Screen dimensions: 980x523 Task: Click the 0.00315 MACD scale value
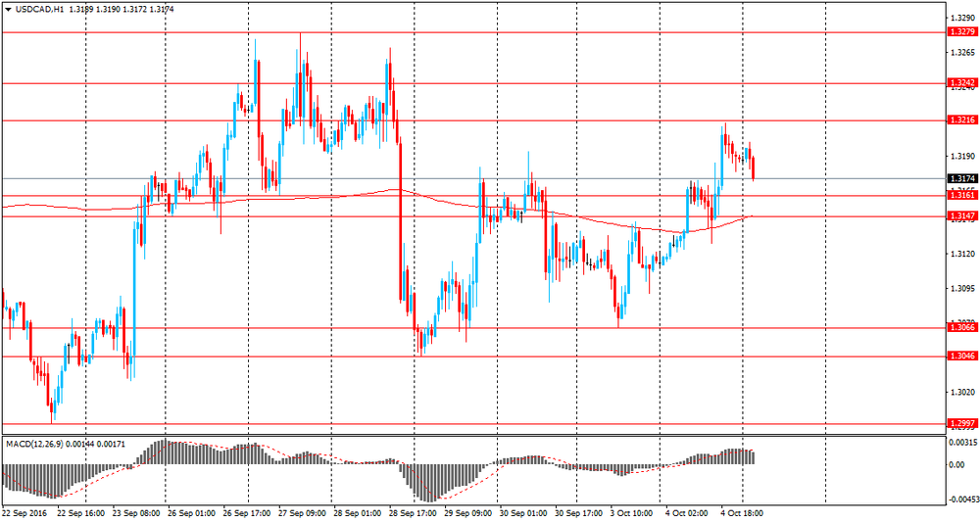click(963, 443)
